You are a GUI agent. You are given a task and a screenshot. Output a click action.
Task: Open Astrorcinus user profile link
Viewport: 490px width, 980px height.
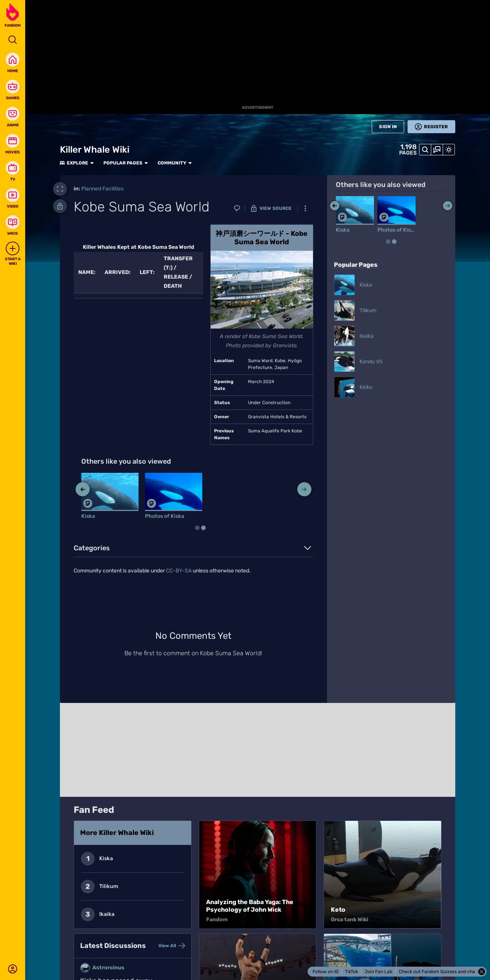108,967
